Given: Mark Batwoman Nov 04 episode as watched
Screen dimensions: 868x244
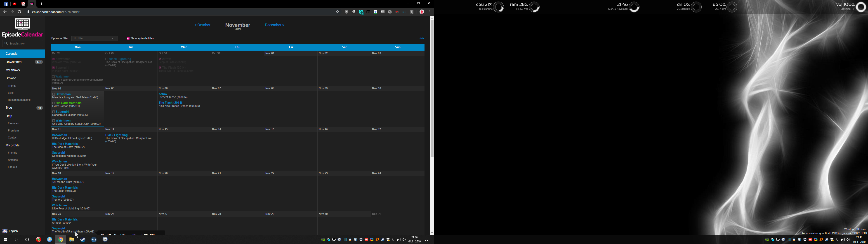Looking at the screenshot, I should [54, 94].
